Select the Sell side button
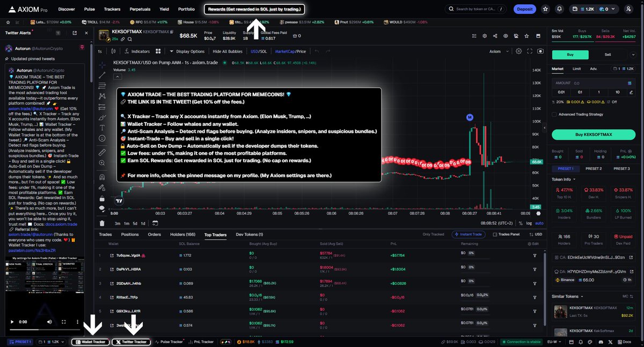644x347 pixels. click(x=608, y=55)
